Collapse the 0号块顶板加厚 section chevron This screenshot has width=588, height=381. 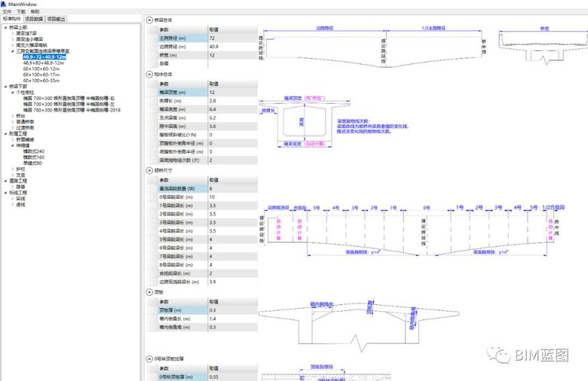(148, 358)
